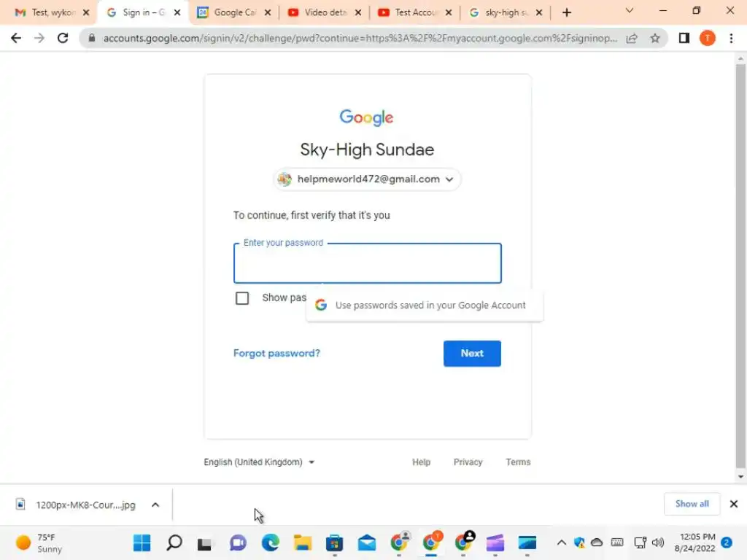
Task: Open Microsoft Edge from the taskbar
Action: pyautogui.click(x=270, y=542)
